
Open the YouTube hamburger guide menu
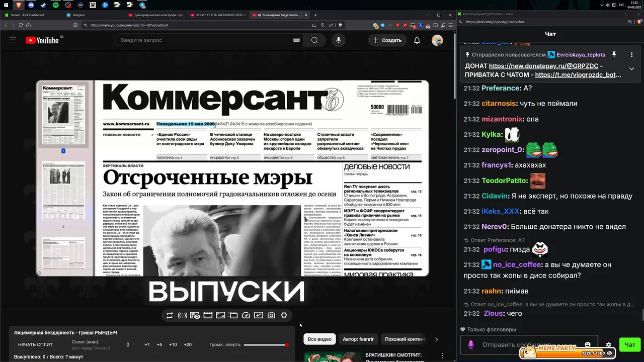13,40
